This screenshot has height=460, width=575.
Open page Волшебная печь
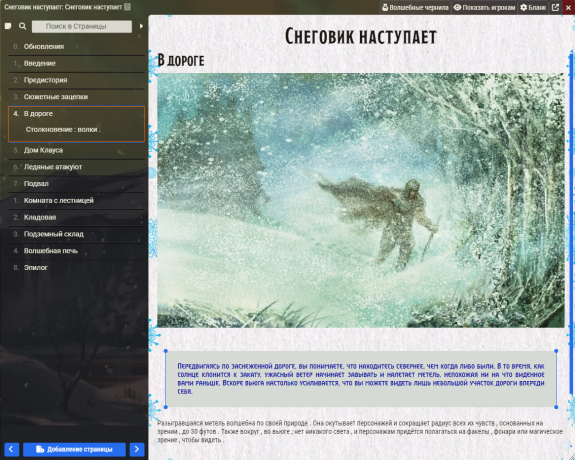point(76,251)
